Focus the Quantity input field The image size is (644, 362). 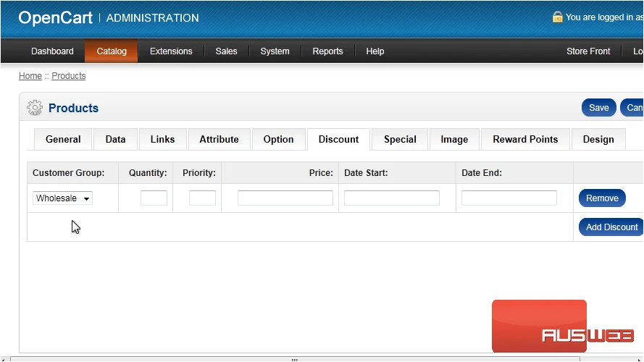click(154, 198)
